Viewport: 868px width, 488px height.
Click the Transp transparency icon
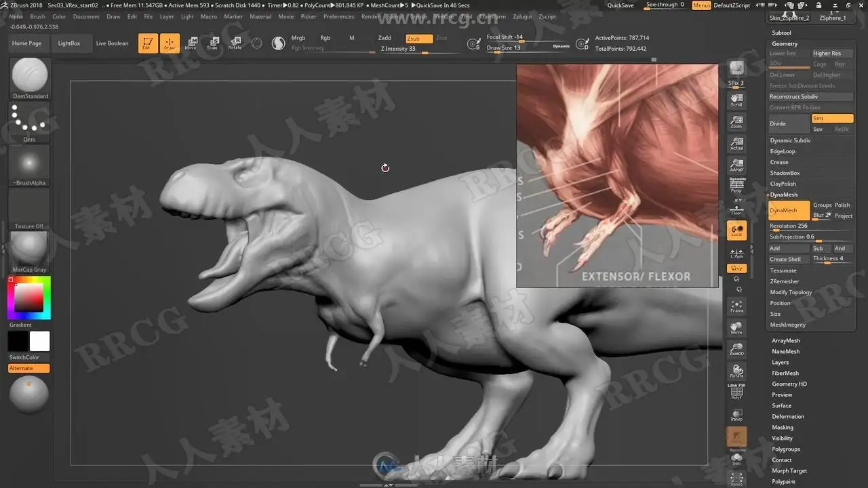pyautogui.click(x=736, y=414)
